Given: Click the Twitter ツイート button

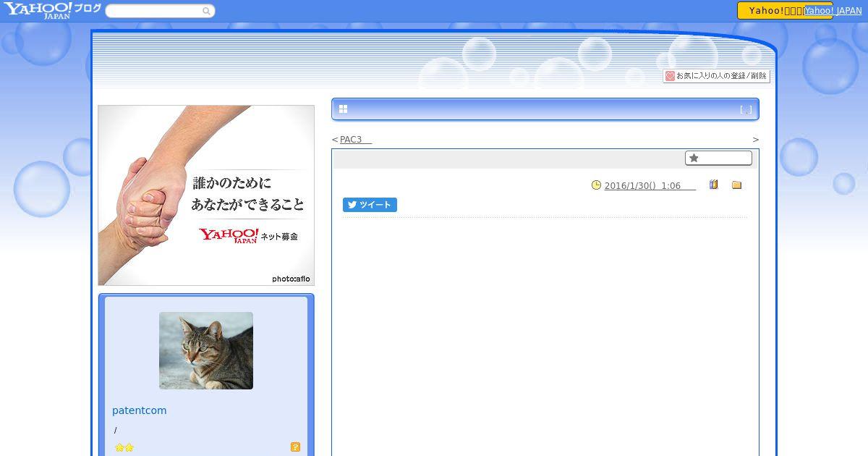Looking at the screenshot, I should [370, 205].
